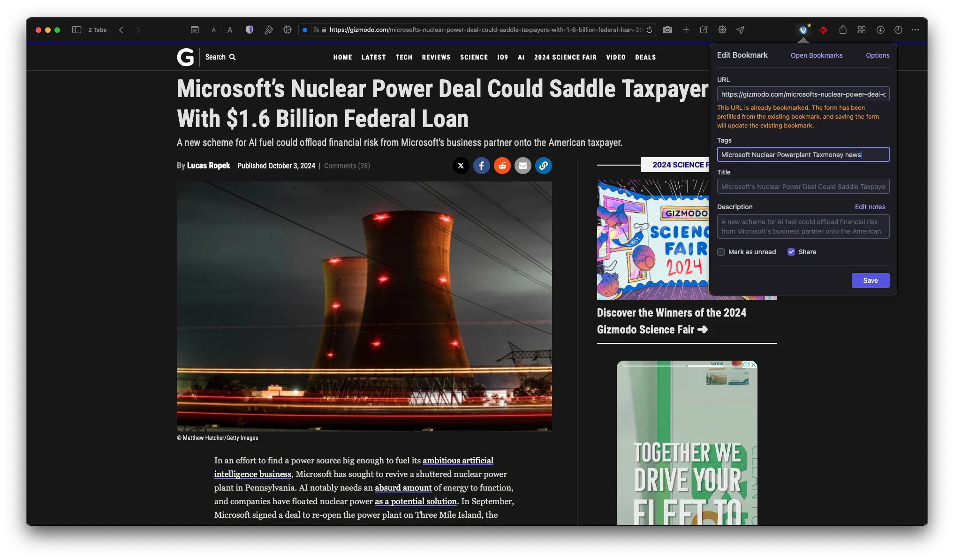This screenshot has width=954, height=560.
Task: Click the bookmark URL input field
Action: click(x=803, y=94)
